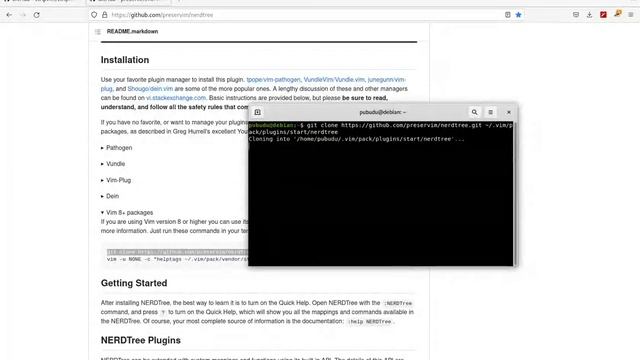Click the padlock site security icon
The width and height of the screenshot is (640, 360).
coord(104,15)
